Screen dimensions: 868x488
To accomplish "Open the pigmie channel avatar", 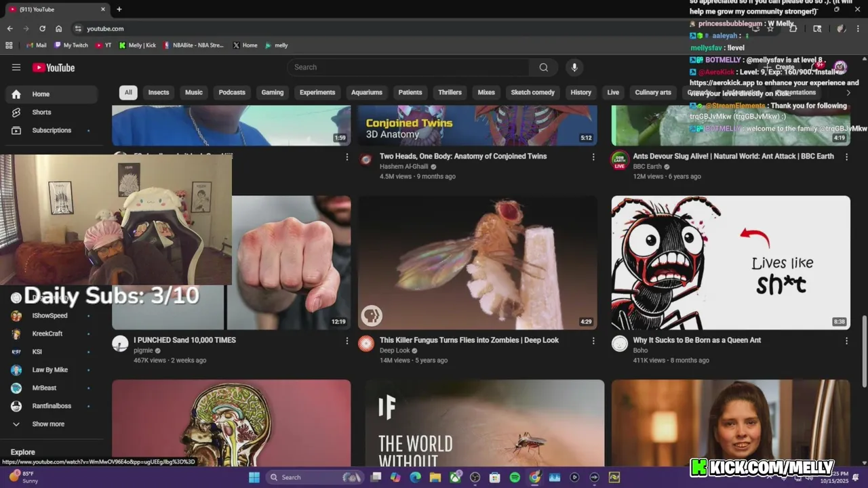I will 120,344.
